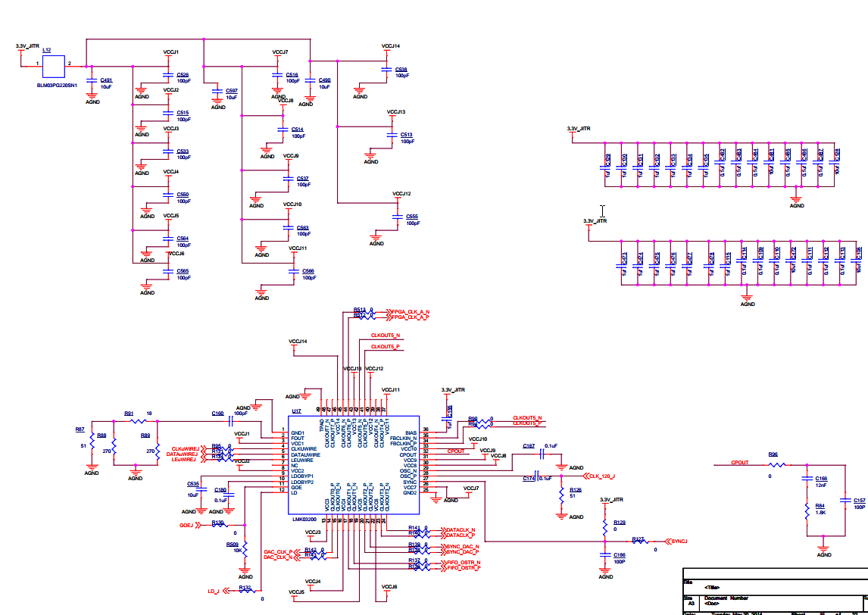This screenshot has width=868, height=615.
Task: Select the BLM03PG220SN1 part number text
Action: (x=57, y=86)
